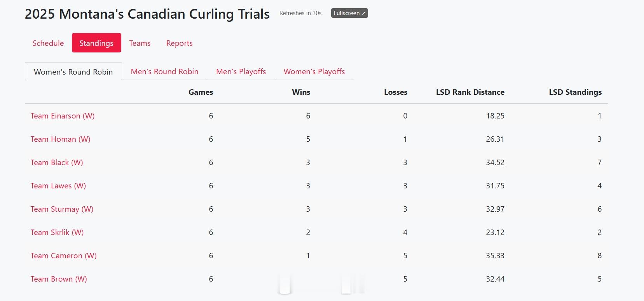Open the Teams tab
Viewport: 644px width, 301px height.
[x=140, y=43]
